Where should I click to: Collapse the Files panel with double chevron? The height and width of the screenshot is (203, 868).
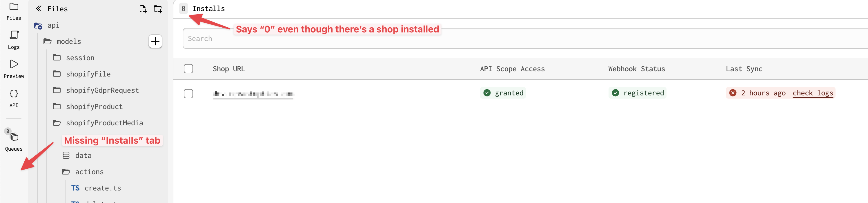point(39,9)
